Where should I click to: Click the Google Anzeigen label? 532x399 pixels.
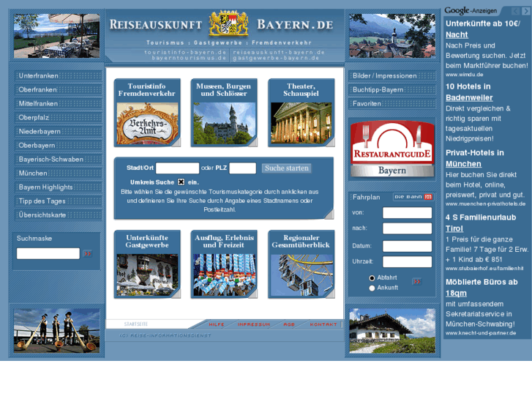point(471,10)
